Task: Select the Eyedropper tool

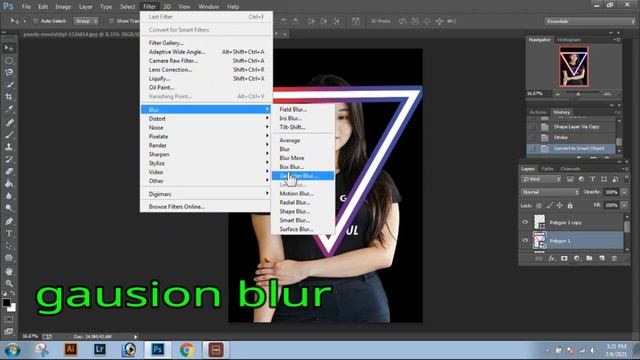Action: click(x=9, y=109)
